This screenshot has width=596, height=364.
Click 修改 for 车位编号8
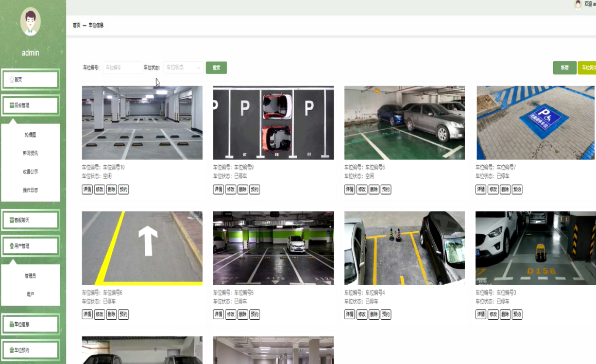(x=362, y=189)
